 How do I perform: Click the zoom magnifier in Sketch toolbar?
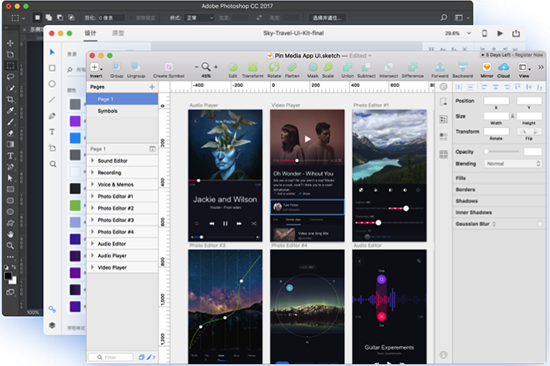pos(206,67)
